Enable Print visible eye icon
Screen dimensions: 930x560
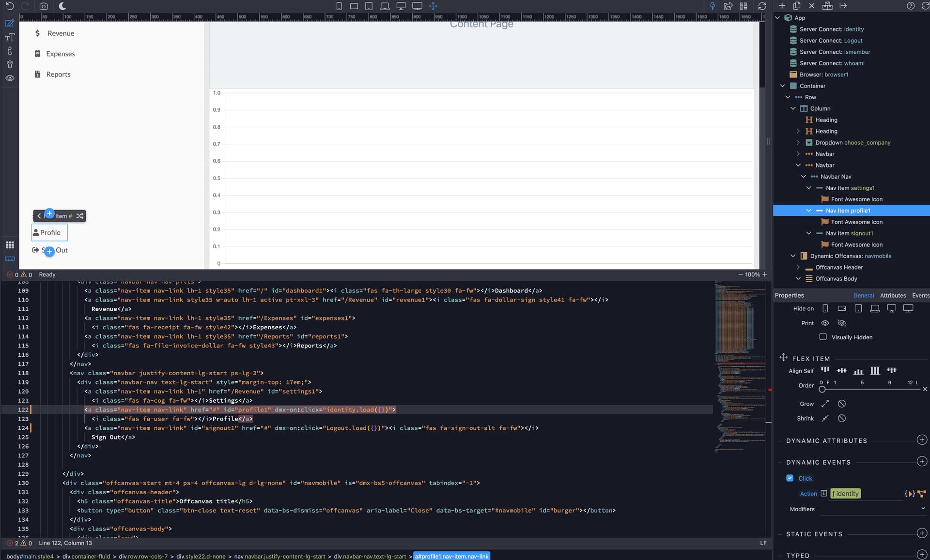click(x=825, y=323)
